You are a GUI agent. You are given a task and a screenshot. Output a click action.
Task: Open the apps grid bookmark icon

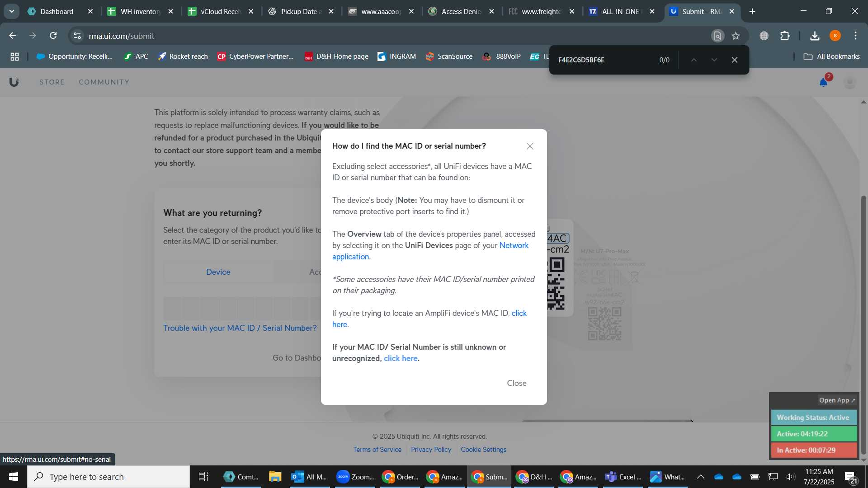[14, 56]
